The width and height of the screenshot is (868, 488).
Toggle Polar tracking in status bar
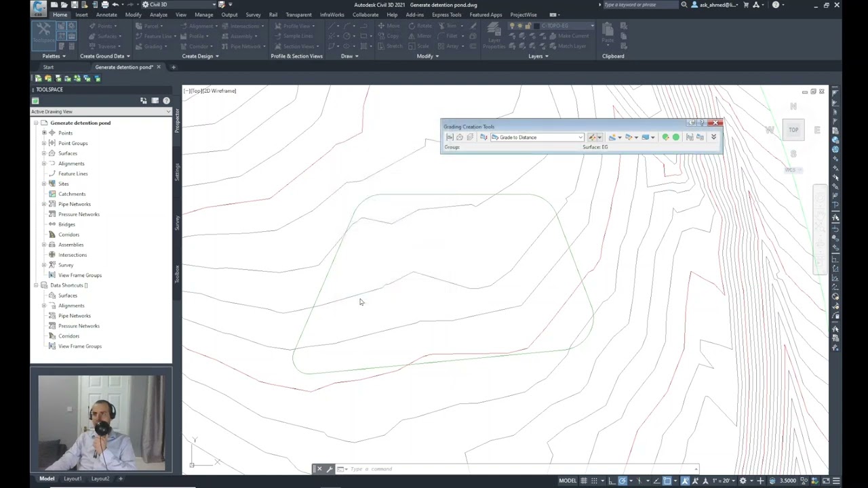coord(623,481)
